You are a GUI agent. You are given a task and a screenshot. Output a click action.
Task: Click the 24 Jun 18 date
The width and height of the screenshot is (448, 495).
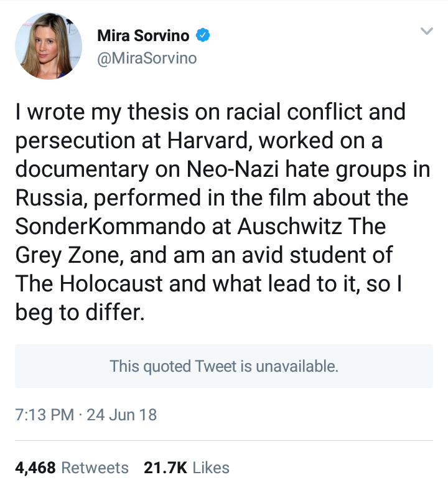pos(122,414)
